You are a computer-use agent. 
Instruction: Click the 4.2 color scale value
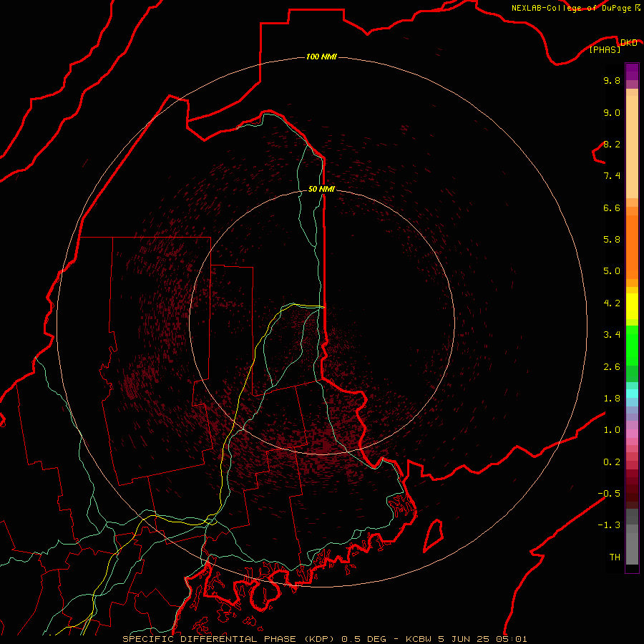click(612, 303)
